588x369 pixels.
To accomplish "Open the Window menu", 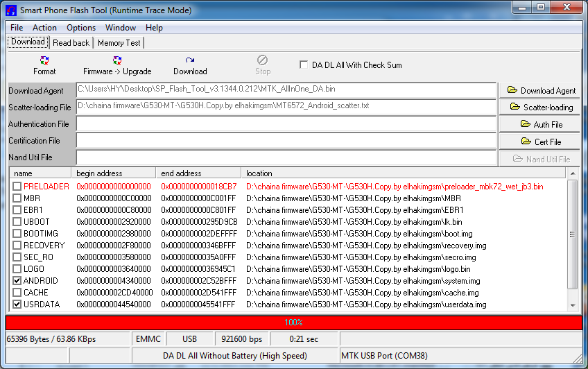I will coord(121,28).
